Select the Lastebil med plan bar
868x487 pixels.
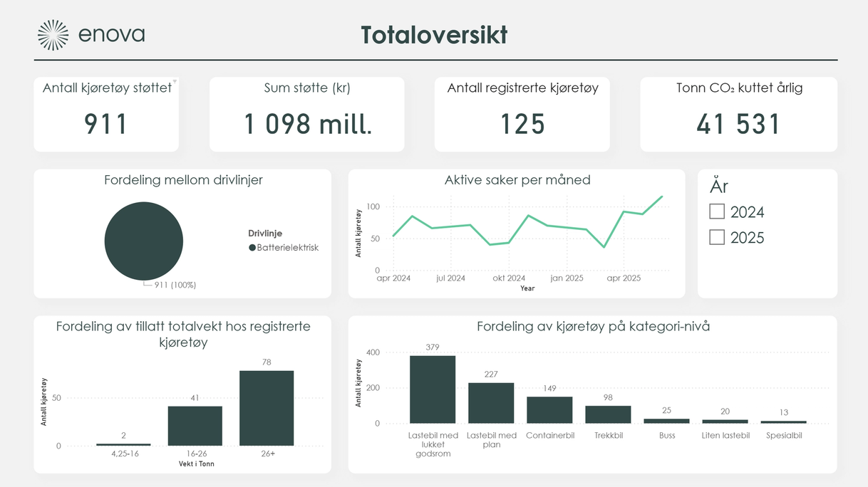[x=491, y=402]
